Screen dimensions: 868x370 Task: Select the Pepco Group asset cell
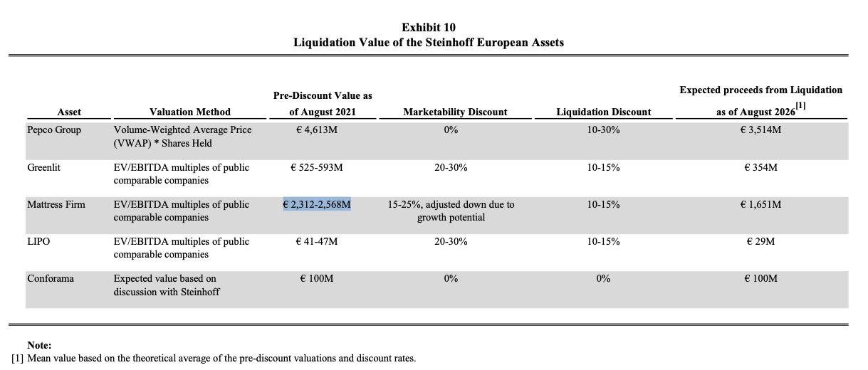(54, 130)
